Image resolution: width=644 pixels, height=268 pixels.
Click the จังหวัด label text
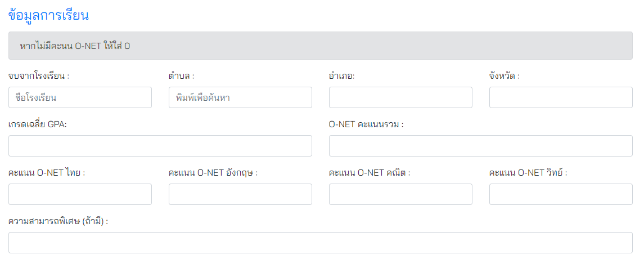pyautogui.click(x=504, y=76)
